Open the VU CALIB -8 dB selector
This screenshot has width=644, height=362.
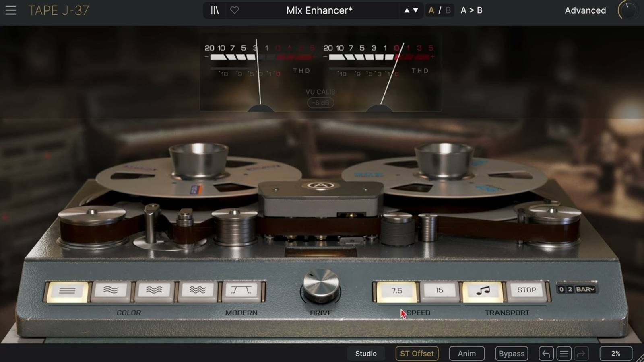click(x=320, y=103)
